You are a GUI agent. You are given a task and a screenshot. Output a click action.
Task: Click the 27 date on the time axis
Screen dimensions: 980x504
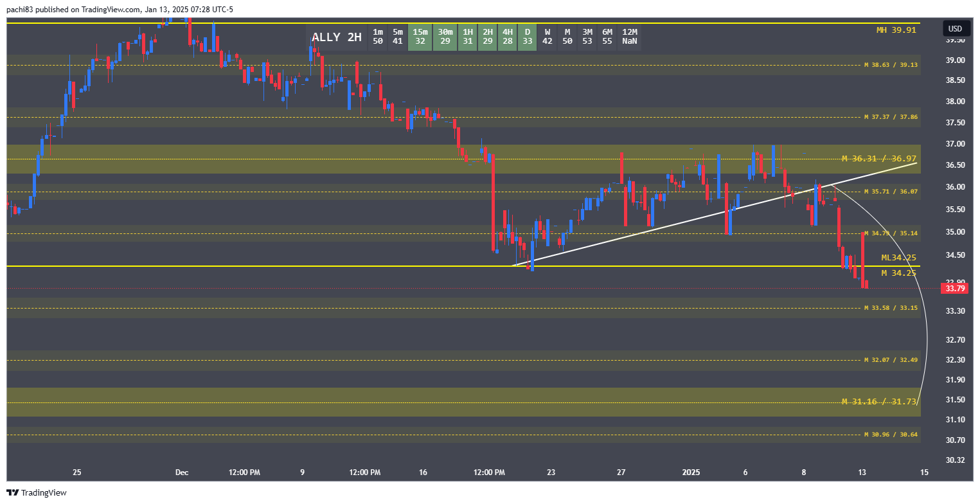621,473
